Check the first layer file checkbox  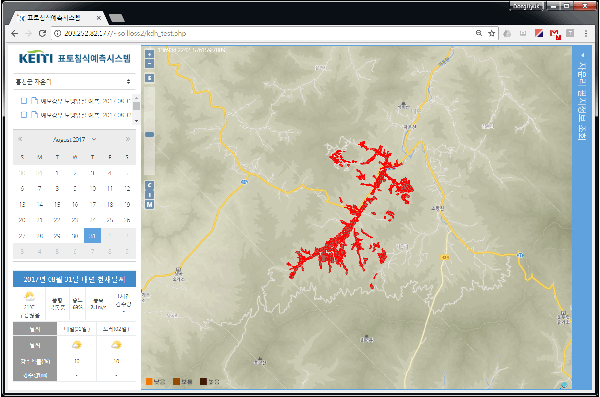click(x=24, y=101)
